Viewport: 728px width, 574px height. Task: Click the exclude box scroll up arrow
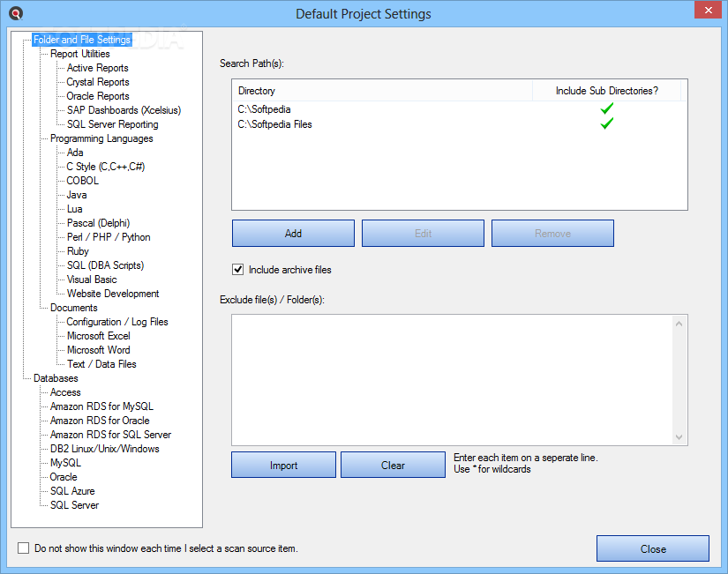679,324
